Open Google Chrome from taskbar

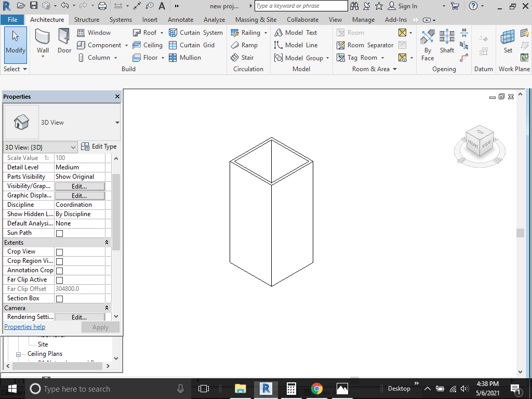click(316, 389)
